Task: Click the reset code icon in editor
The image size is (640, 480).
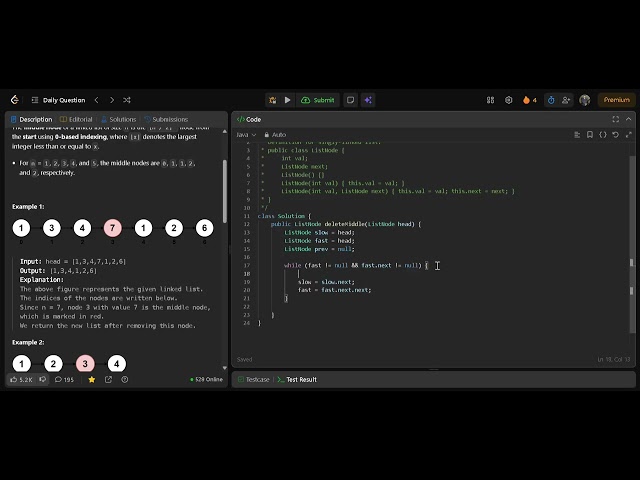Action: pyautogui.click(x=616, y=135)
